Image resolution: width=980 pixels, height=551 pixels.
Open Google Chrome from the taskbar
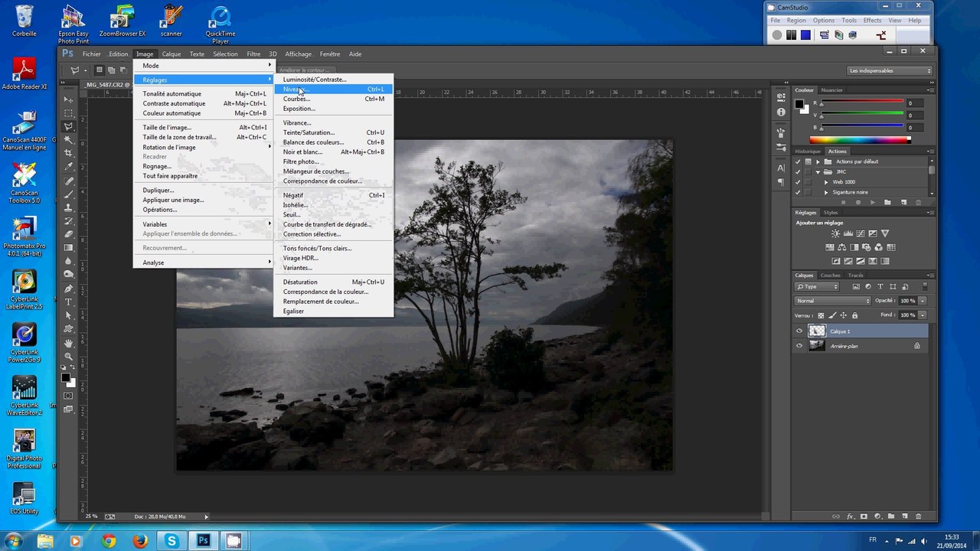(x=108, y=541)
